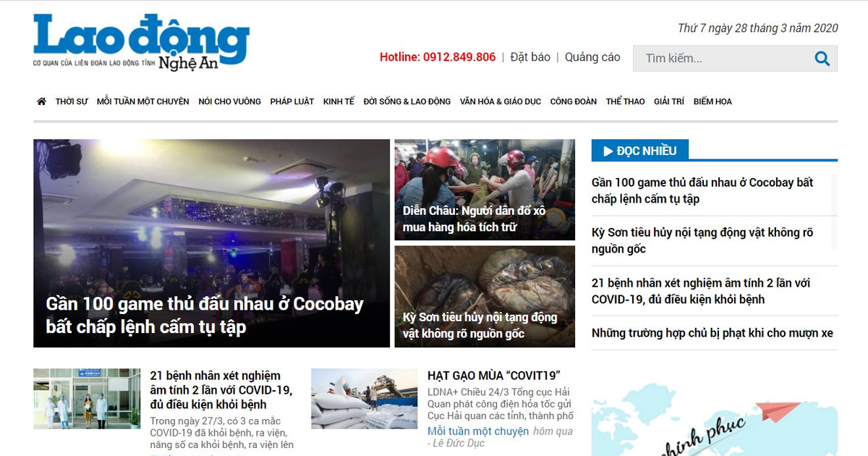Screen dimensions: 868x456
Task: Click the Quảng cáo link
Action: tap(592, 57)
